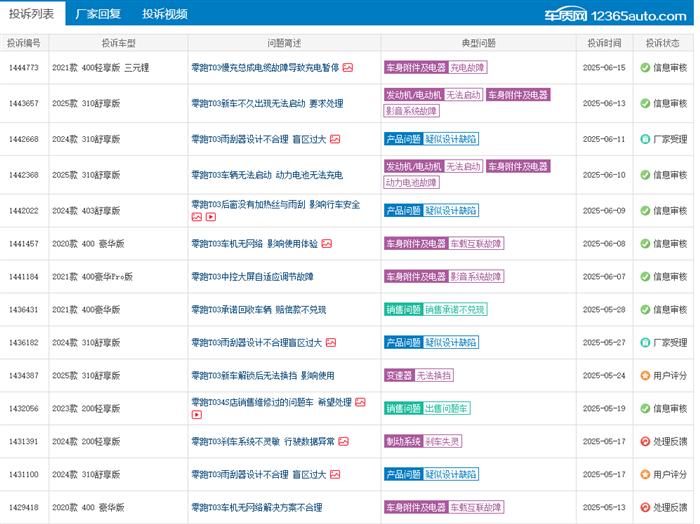
Task: Click the 无法换挡 tag
Action: (433, 375)
